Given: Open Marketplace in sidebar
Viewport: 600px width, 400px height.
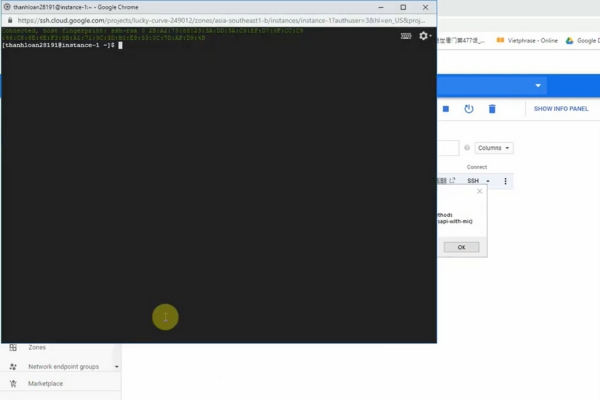Looking at the screenshot, I should coord(46,383).
